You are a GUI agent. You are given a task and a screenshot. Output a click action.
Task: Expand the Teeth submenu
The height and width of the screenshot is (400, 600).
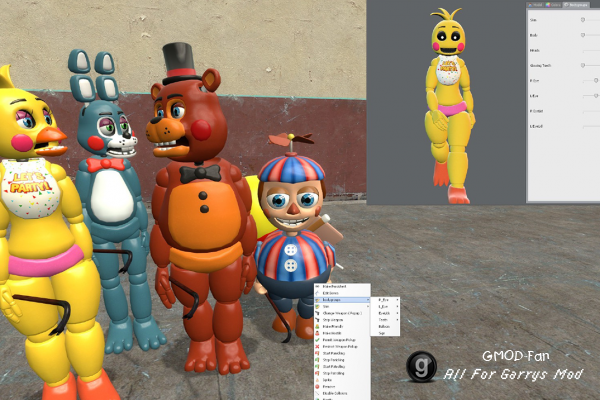tap(385, 320)
